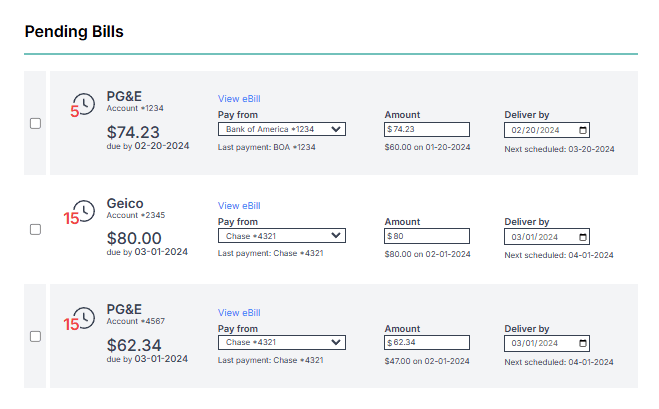Open Pay from dropdown for PG&E $62.34 bill

click(281, 342)
